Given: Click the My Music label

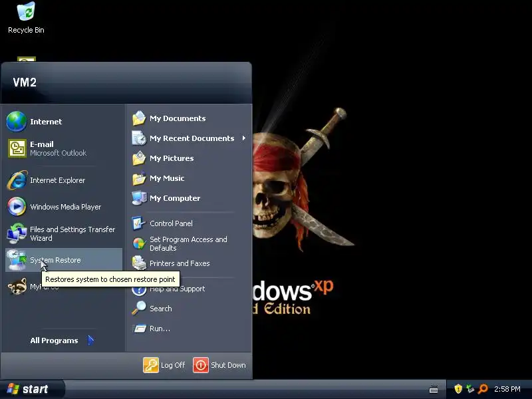Looking at the screenshot, I should [167, 178].
